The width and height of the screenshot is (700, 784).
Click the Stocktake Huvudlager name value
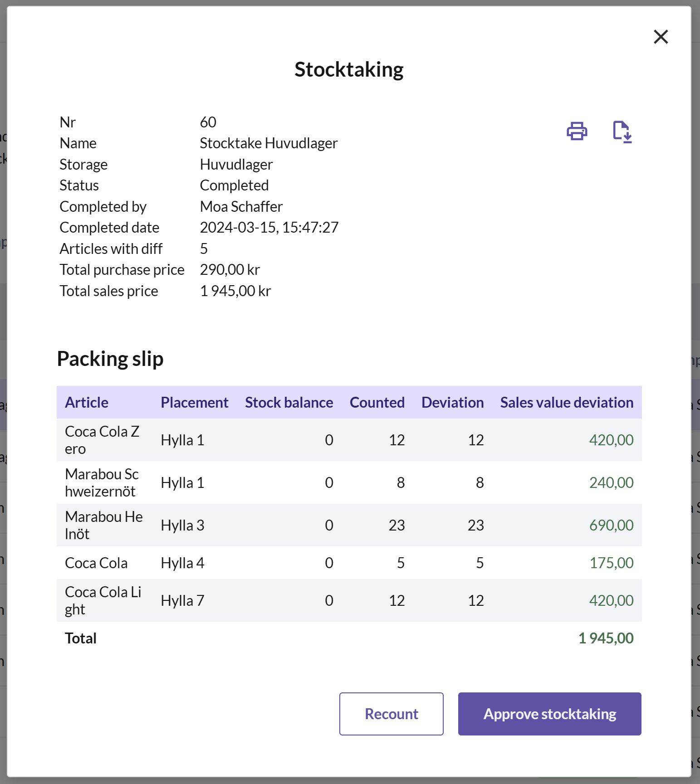tap(269, 143)
